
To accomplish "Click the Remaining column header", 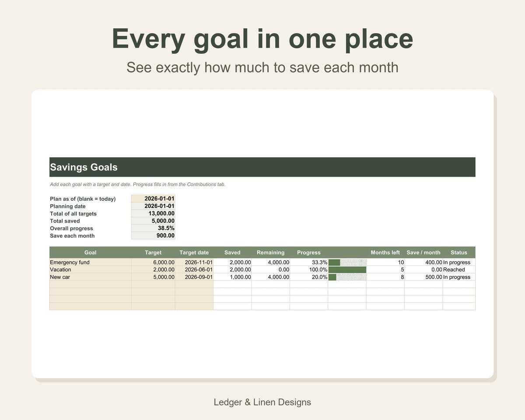I will click(270, 252).
